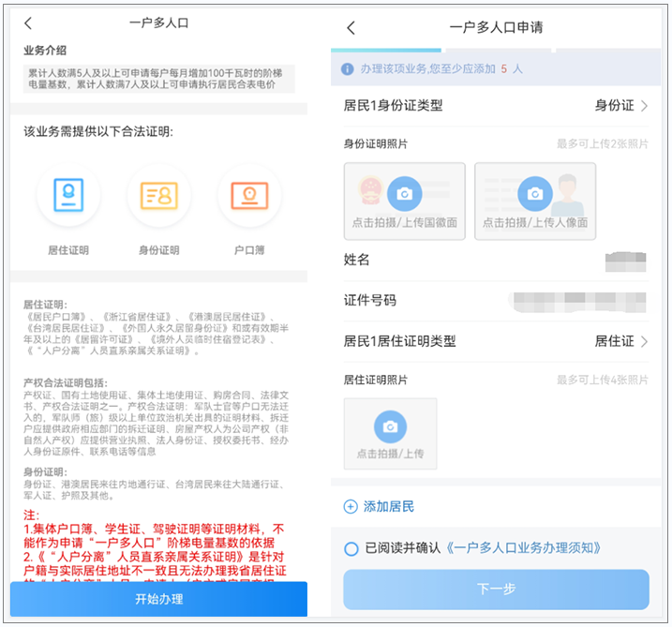672x627 pixels.
Task: Click the blue step progress bar
Action: (385, 49)
